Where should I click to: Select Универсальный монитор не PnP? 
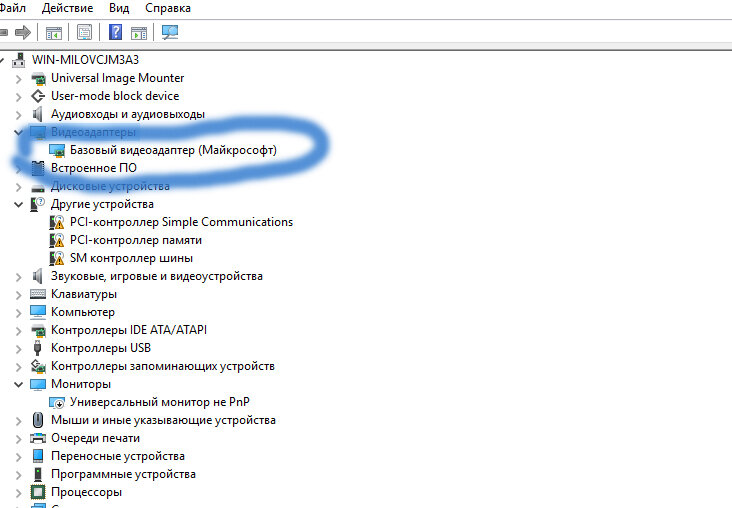point(160,402)
